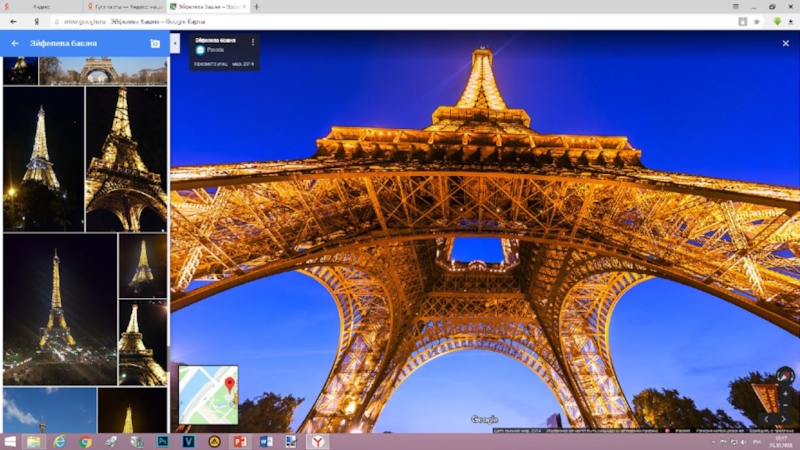Image resolution: width=800 pixels, height=450 pixels.
Task: Go back from the Эйфелева башня photos panel
Action: pos(15,43)
